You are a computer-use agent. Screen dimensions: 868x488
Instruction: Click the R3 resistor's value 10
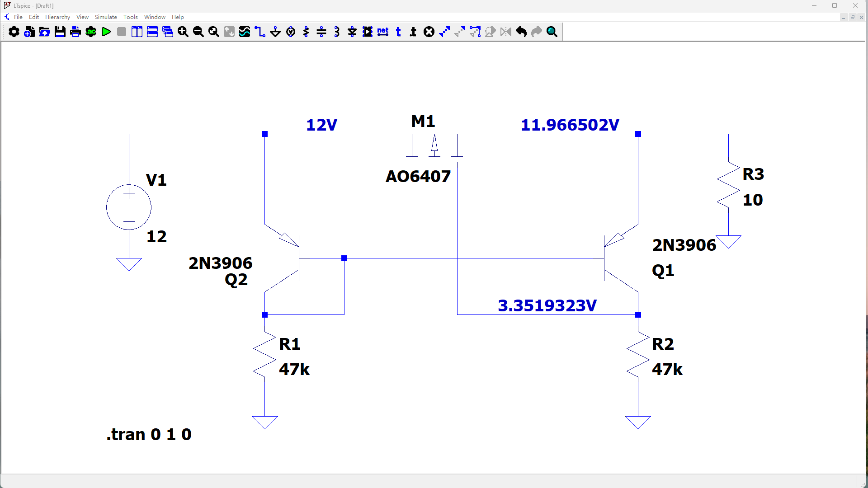[x=753, y=200]
